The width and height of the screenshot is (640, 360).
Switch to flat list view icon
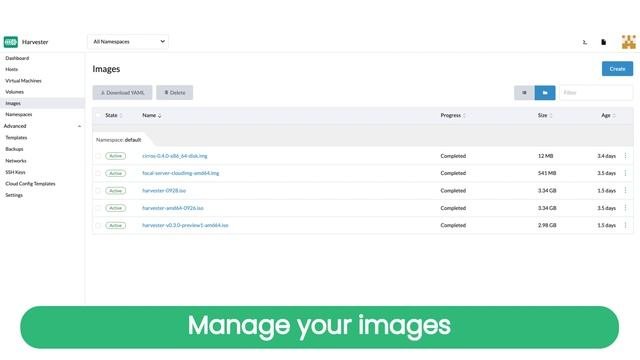(524, 93)
